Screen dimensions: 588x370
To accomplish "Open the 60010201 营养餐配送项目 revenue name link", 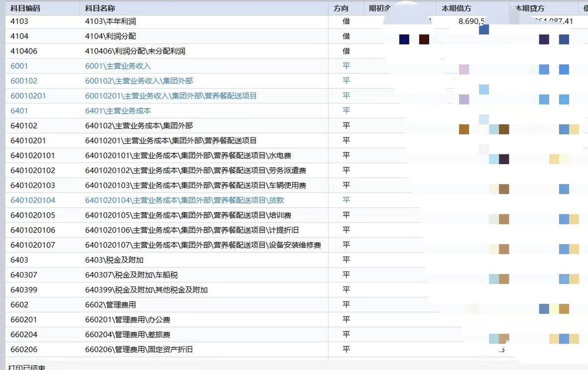I will (x=171, y=96).
